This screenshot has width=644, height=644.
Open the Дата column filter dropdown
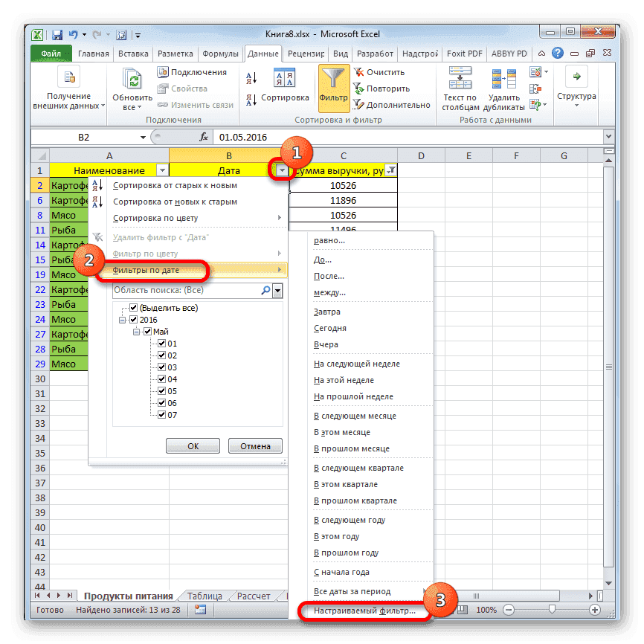281,170
